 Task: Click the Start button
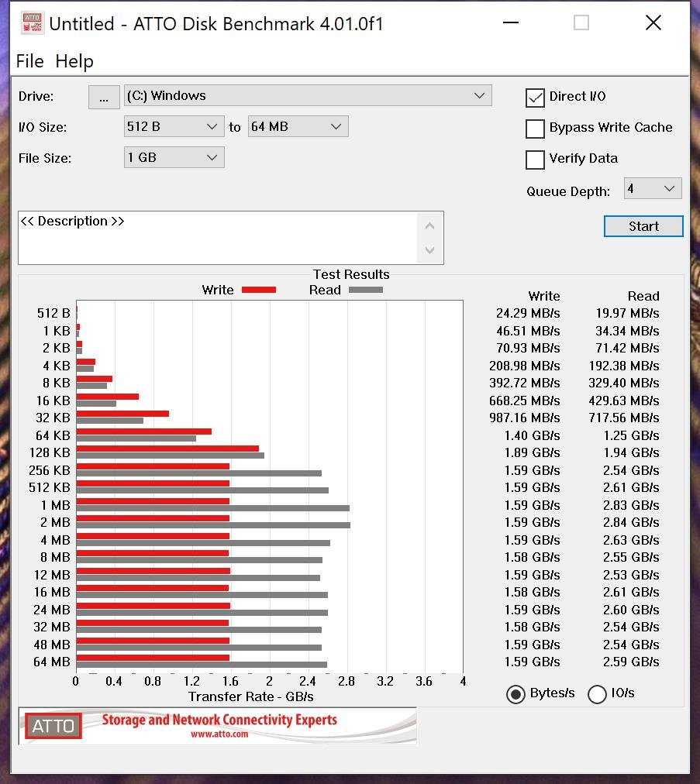(643, 226)
